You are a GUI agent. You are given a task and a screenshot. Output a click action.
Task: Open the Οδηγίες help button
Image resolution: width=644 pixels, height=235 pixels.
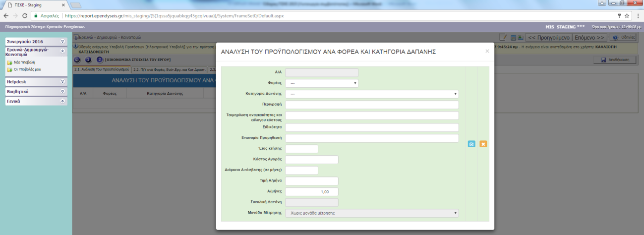623,37
